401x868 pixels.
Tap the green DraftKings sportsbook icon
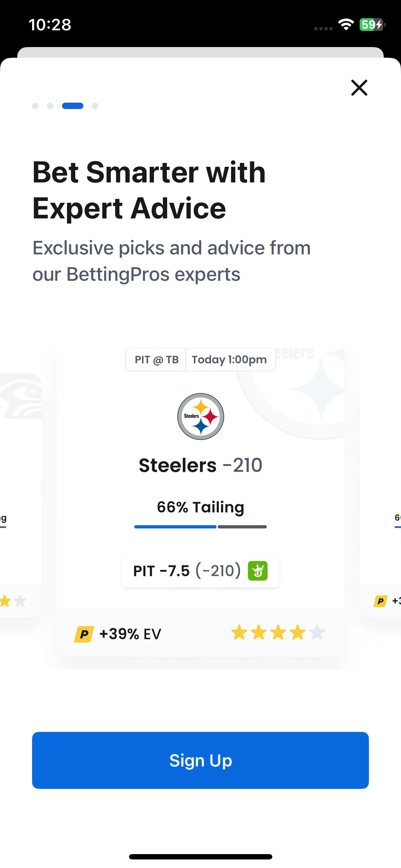coord(258,571)
